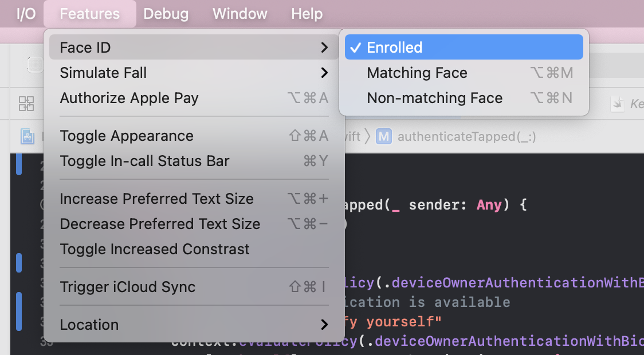This screenshot has height=355, width=644.
Task: Expand the Location submenu
Action: click(194, 325)
